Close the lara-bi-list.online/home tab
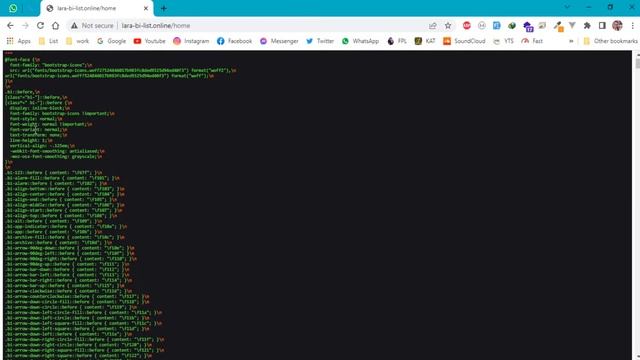This screenshot has height=360, width=640. click(146, 8)
